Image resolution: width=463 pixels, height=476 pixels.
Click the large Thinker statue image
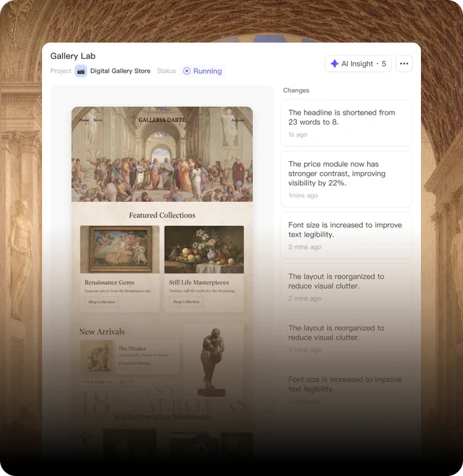(x=213, y=361)
